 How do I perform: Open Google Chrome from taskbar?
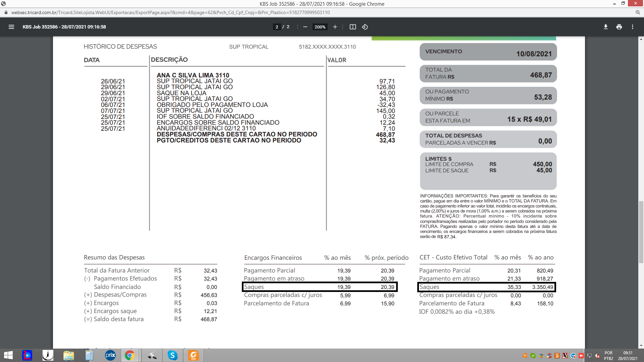130,355
